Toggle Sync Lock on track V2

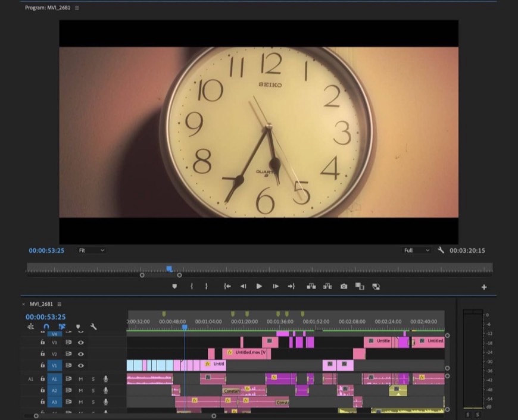click(x=68, y=353)
